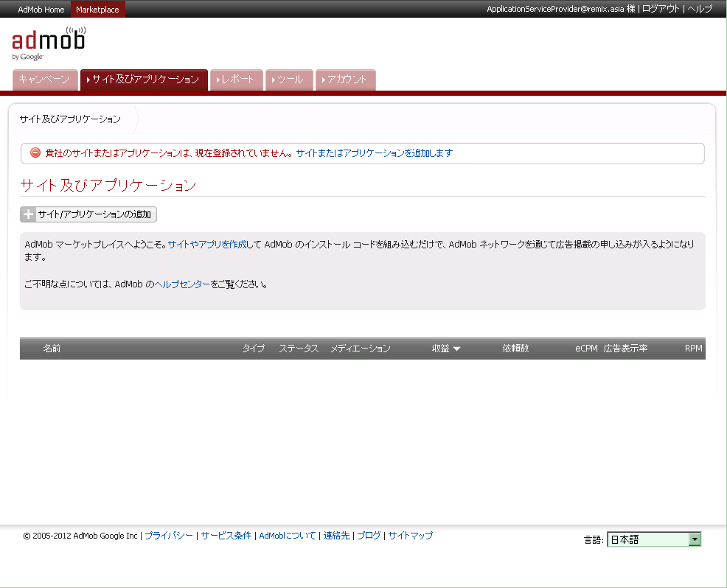727x588 pixels.
Task: Open the 言語 language dropdown
Action: 654,539
